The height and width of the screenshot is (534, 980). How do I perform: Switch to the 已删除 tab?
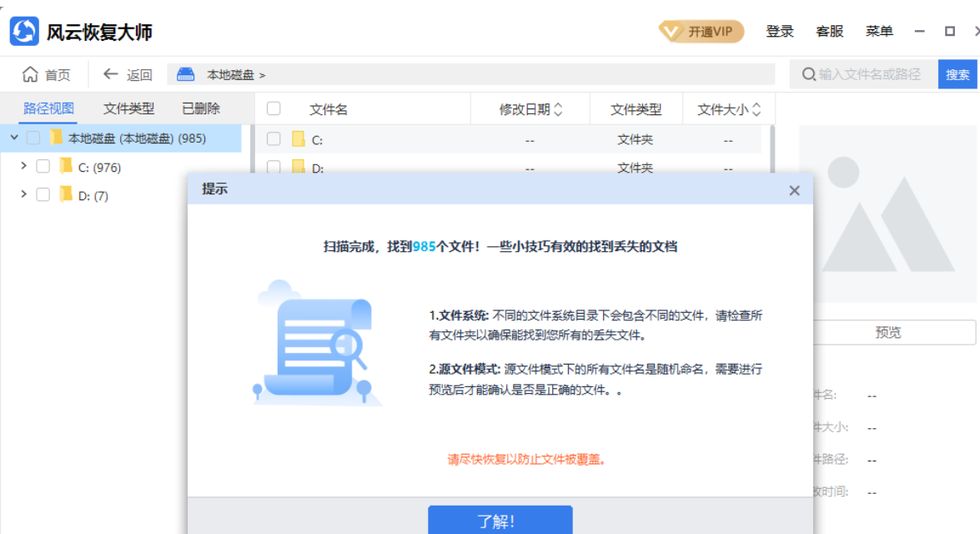tap(201, 108)
